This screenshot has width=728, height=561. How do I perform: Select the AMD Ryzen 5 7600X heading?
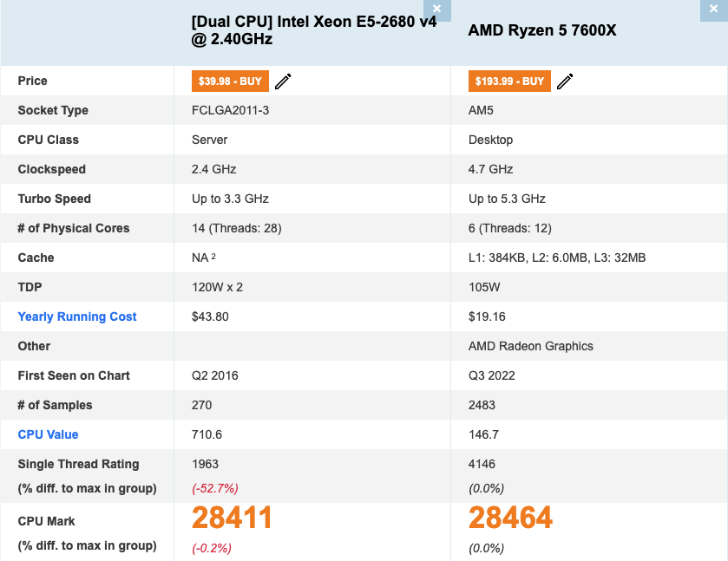click(541, 30)
